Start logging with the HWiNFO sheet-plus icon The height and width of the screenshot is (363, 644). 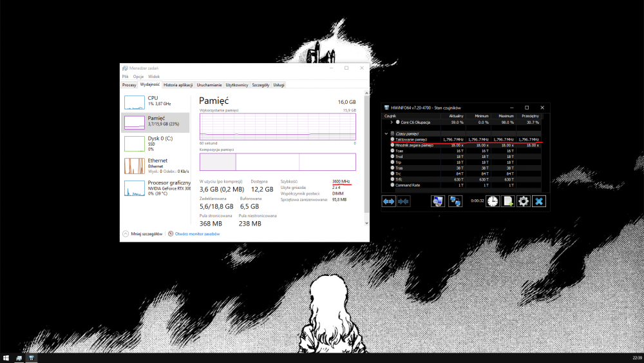(508, 201)
